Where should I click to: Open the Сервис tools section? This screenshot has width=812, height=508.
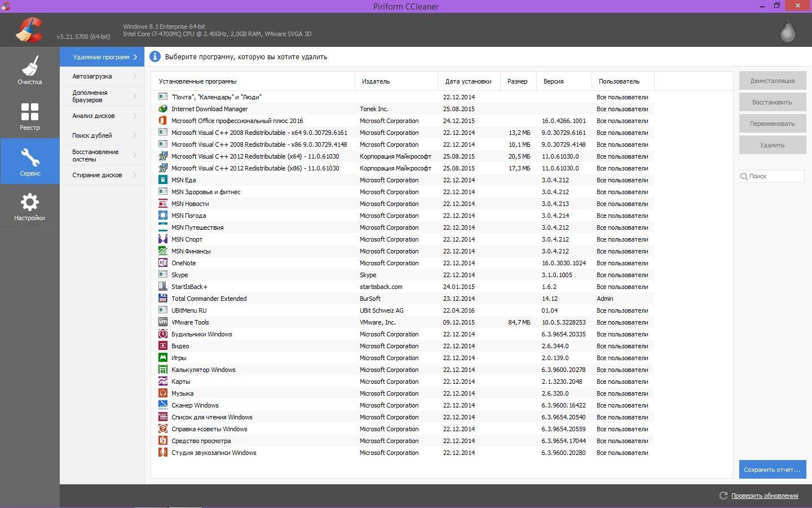click(x=29, y=161)
